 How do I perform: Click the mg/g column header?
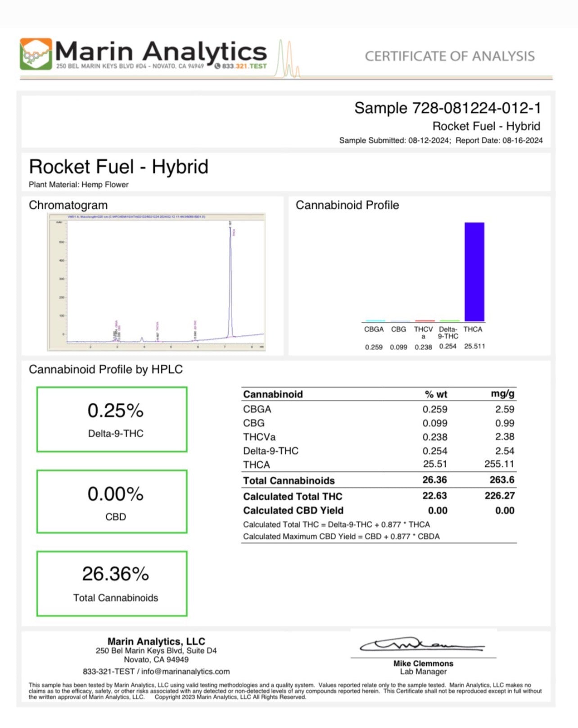pos(502,394)
